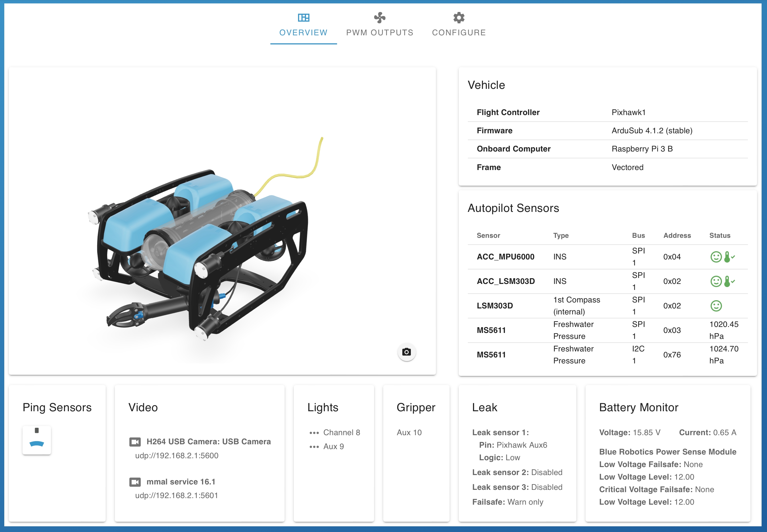Screen dimensions: 767x532
Task: Click the mmal service camera icon
Action: point(135,482)
